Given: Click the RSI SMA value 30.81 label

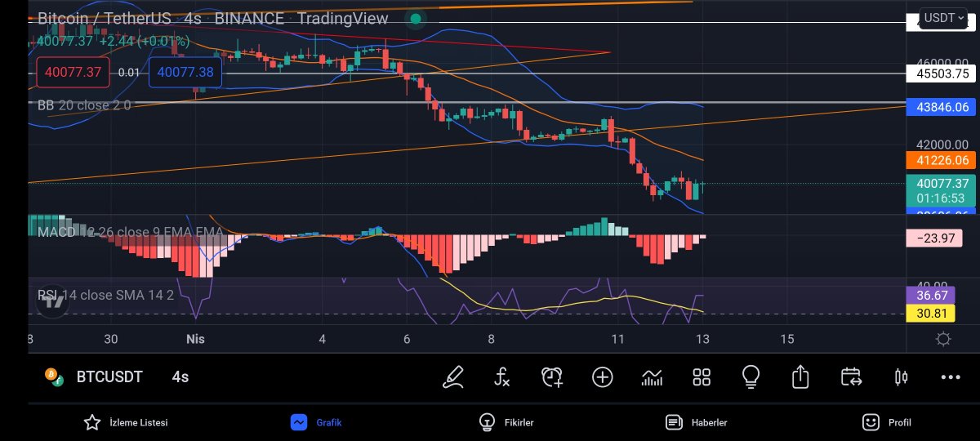Looking at the screenshot, I should pyautogui.click(x=931, y=313).
